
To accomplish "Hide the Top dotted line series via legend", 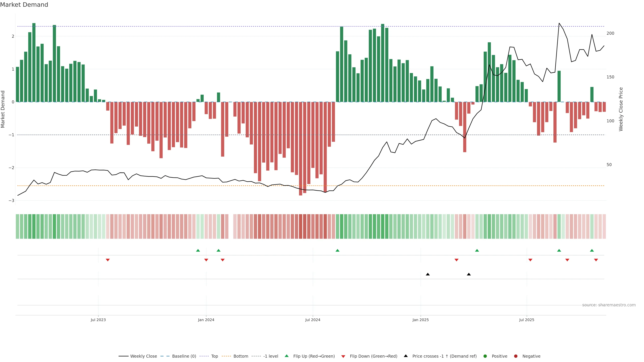I will coord(214,356).
